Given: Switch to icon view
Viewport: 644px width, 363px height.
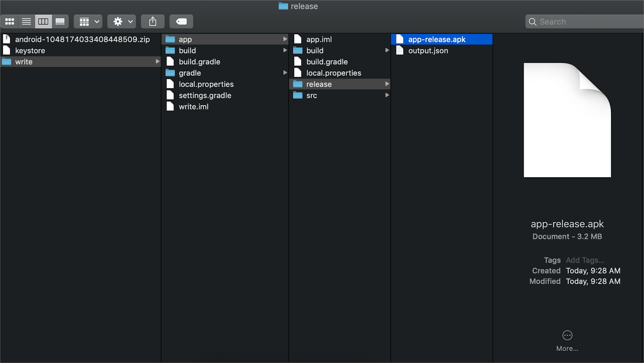Looking at the screenshot, I should 10,22.
